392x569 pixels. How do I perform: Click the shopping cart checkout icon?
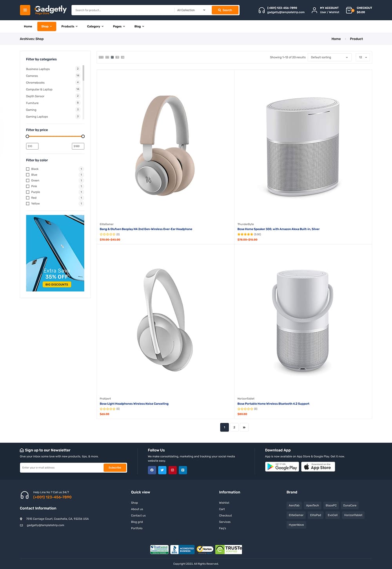(349, 10)
